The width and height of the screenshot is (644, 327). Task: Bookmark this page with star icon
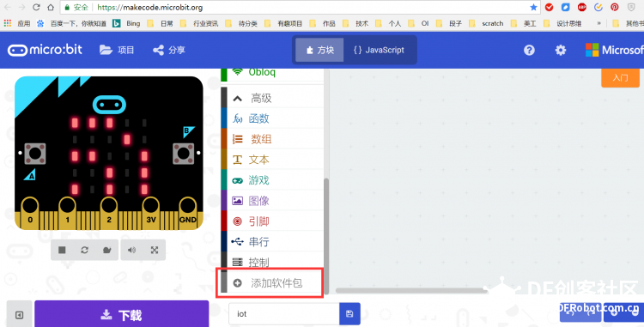pyautogui.click(x=533, y=8)
